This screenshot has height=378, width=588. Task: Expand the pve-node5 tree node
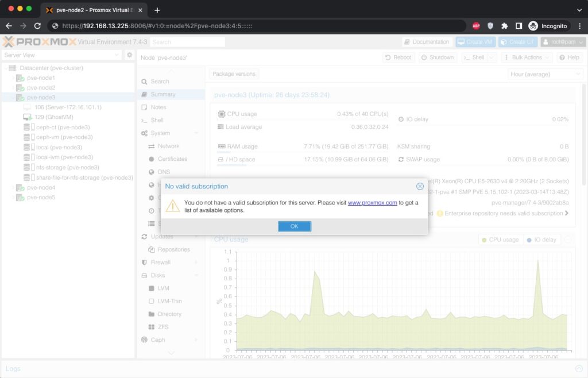tap(13, 197)
